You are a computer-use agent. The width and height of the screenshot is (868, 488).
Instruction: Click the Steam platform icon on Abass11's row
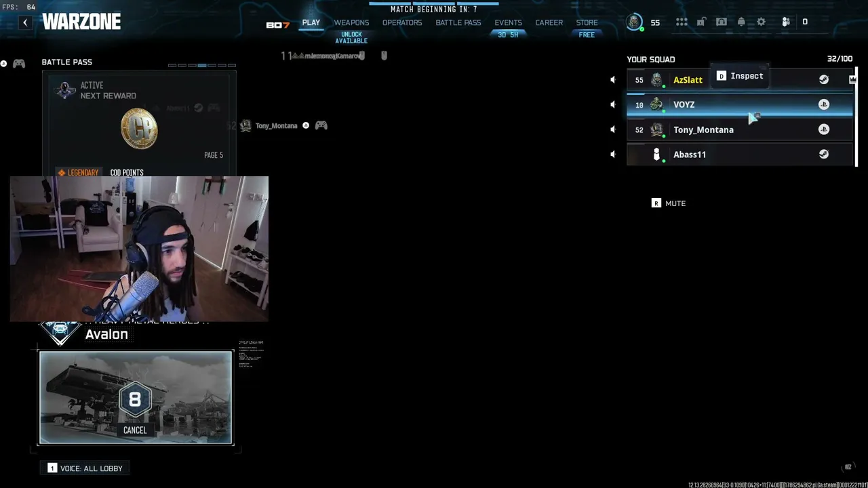[824, 155]
